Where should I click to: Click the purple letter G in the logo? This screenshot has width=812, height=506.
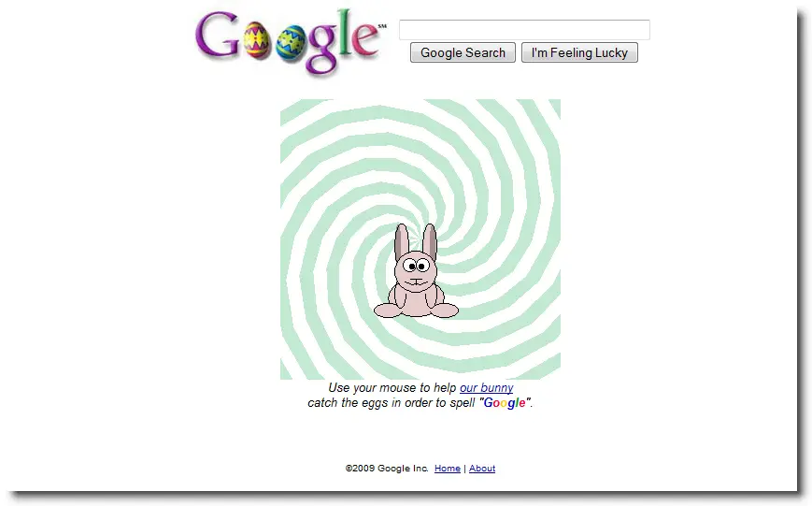[218, 35]
